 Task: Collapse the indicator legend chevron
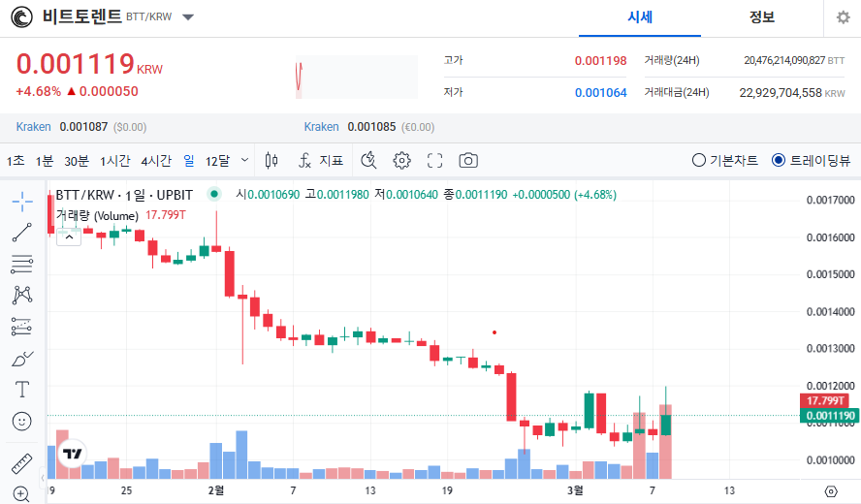click(69, 237)
